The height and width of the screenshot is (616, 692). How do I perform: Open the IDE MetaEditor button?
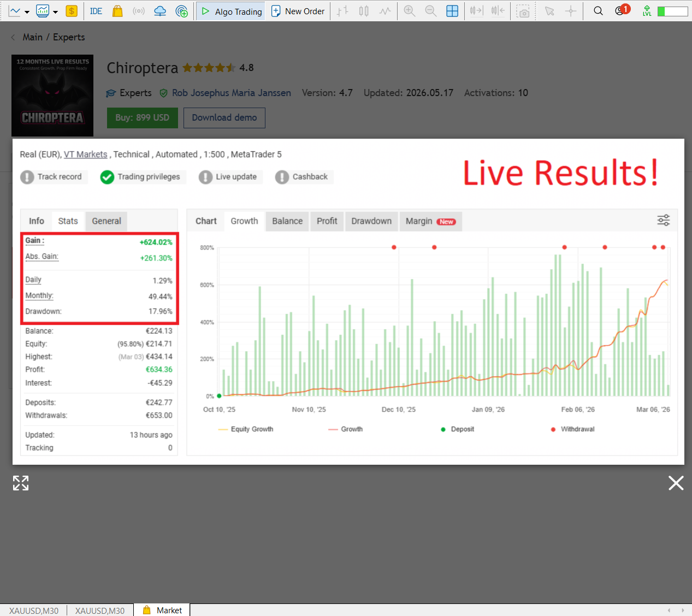[x=96, y=11]
